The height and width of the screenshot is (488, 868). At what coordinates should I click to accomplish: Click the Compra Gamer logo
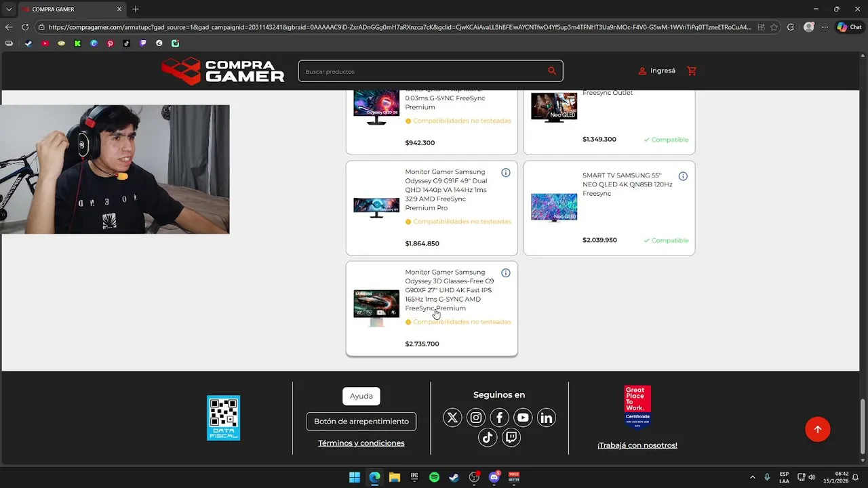tap(223, 70)
